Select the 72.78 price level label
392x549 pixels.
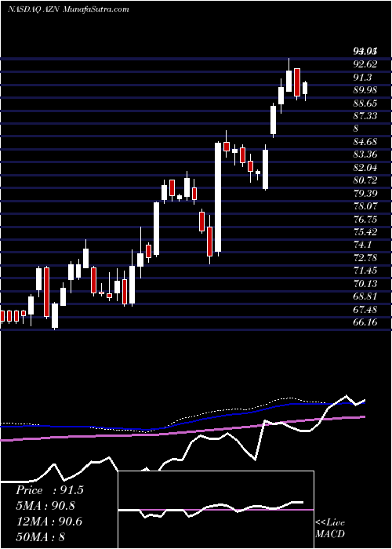point(365,258)
